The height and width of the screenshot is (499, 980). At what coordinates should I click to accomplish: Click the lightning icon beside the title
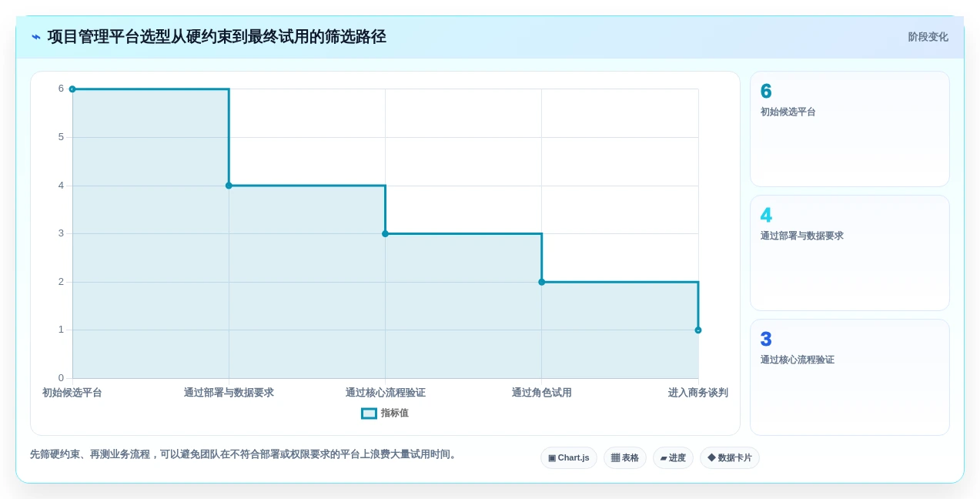(36, 37)
